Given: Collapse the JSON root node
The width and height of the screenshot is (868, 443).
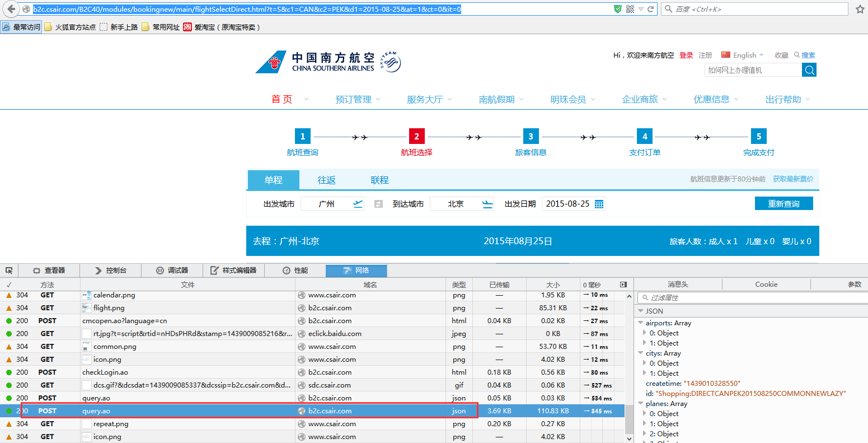Looking at the screenshot, I should [640, 311].
